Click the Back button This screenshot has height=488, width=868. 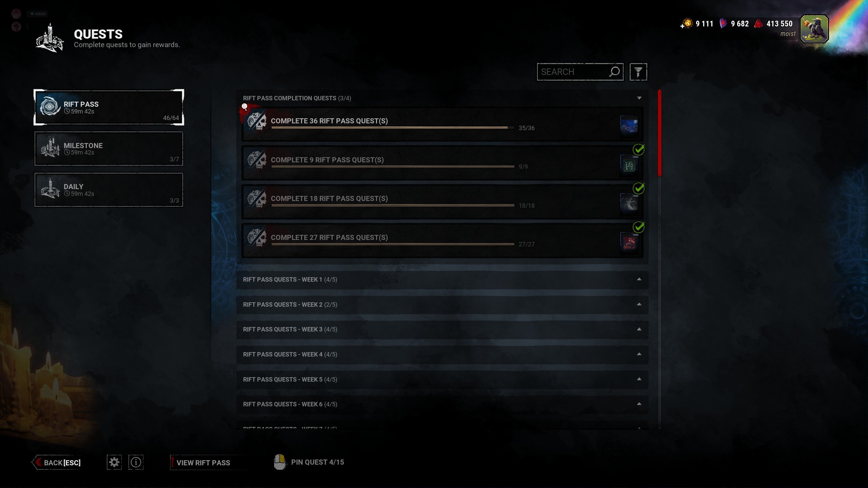[x=57, y=463]
